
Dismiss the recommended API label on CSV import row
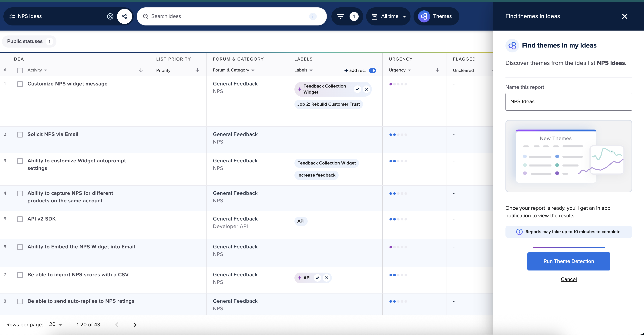[327, 278]
